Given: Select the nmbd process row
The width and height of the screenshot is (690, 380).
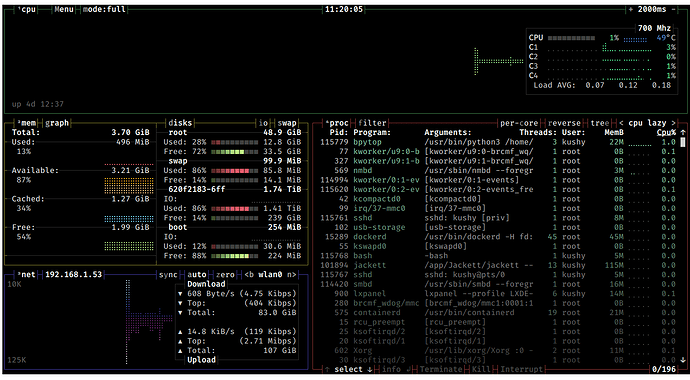Looking at the screenshot, I should pos(498,170).
